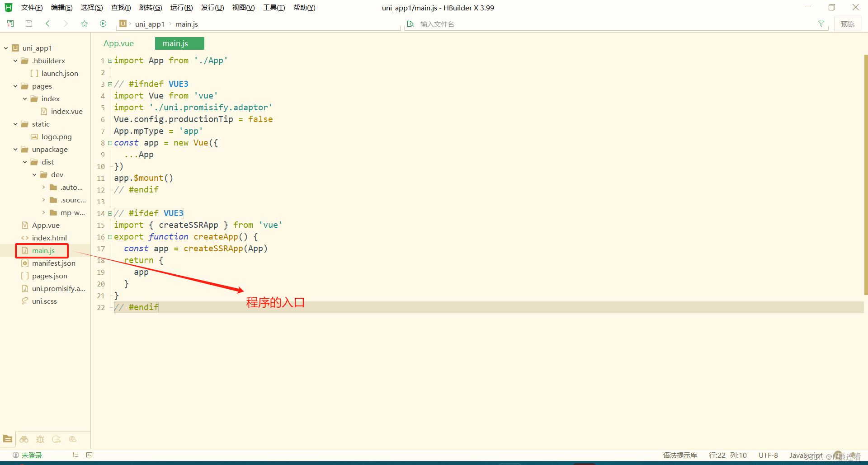Click the 预览 preview button
This screenshot has height=465, width=868.
point(848,24)
